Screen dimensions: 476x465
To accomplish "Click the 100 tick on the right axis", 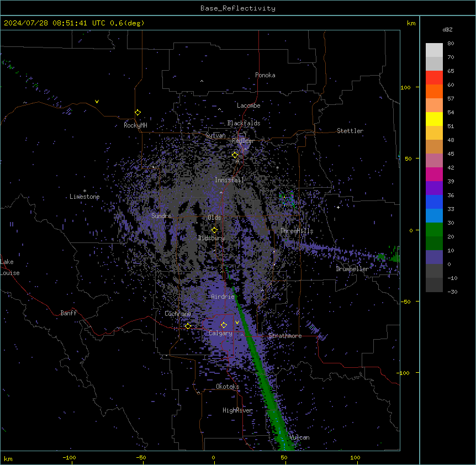I will point(405,87).
